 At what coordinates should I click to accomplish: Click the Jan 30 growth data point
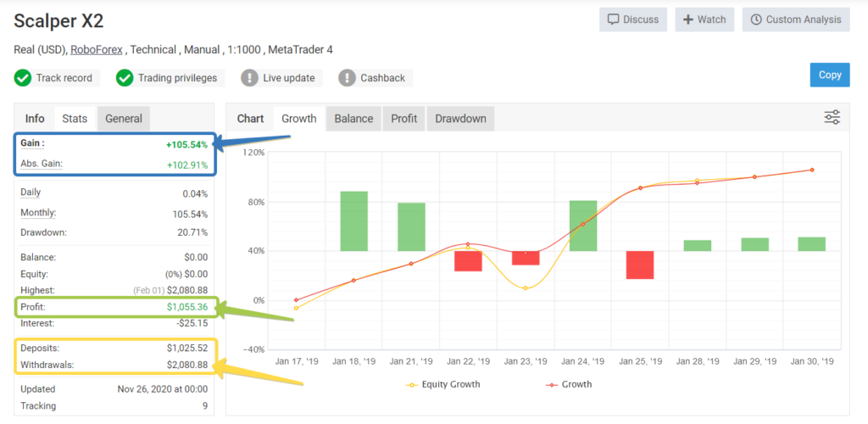(x=812, y=170)
